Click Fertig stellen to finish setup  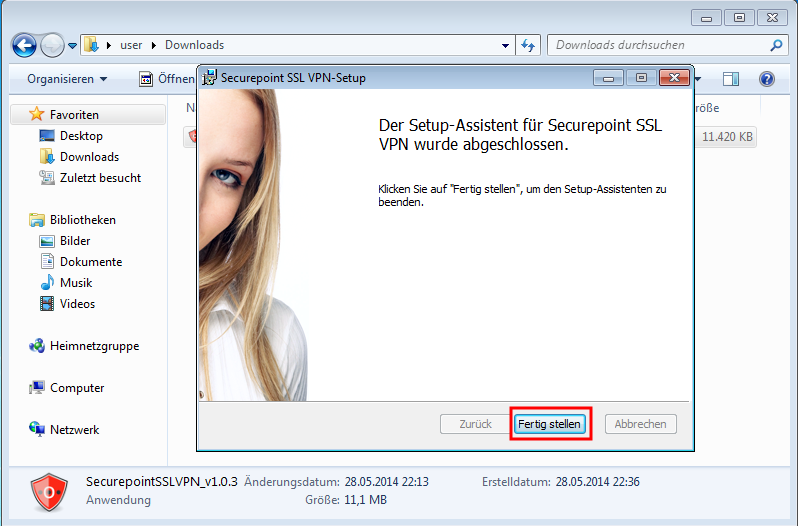(550, 424)
